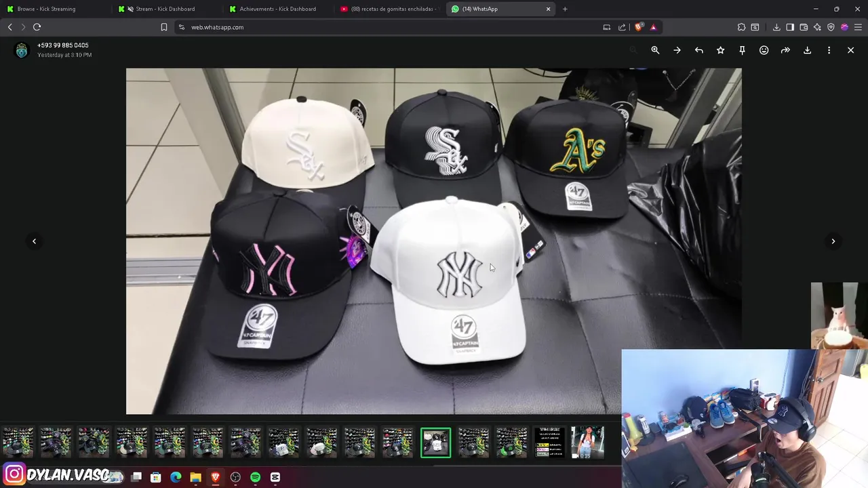This screenshot has width=868, height=488.
Task: Open Task View from the taskbar
Action: pos(136,477)
